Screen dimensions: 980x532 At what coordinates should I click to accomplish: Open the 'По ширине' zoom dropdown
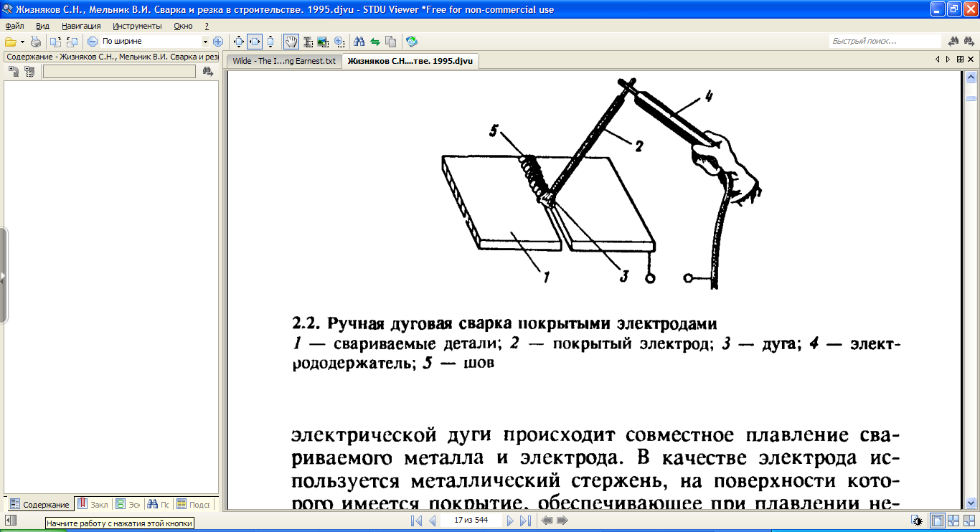pyautogui.click(x=205, y=42)
